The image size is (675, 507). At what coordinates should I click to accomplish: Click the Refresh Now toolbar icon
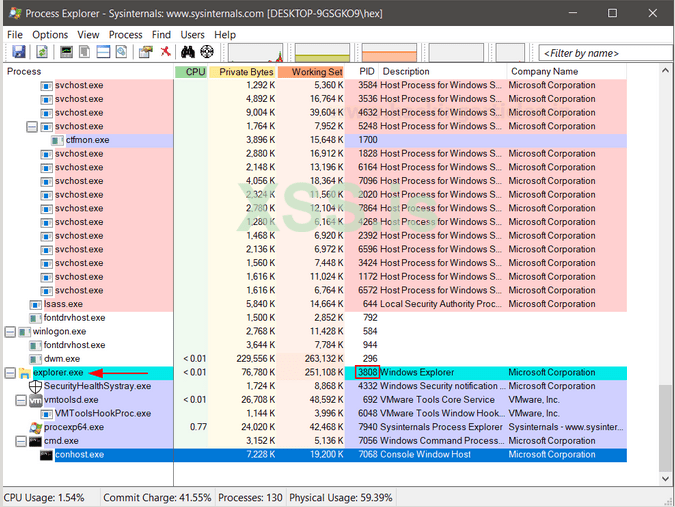coord(42,52)
